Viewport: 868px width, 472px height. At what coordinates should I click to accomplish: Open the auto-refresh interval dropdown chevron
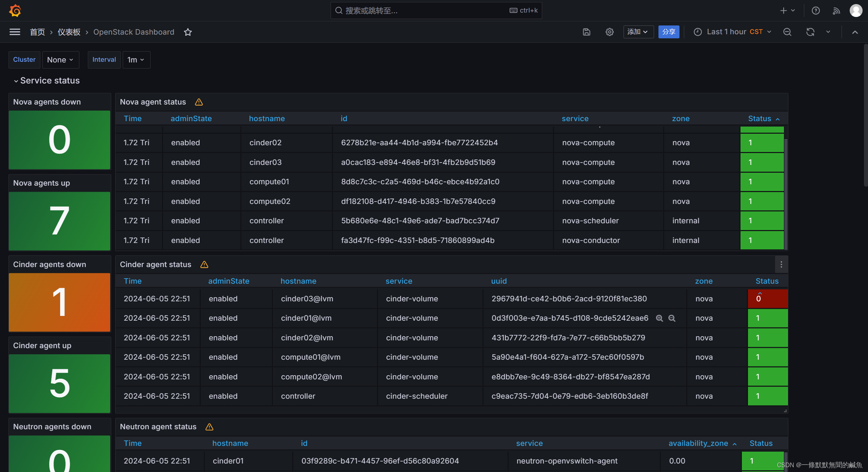click(827, 32)
